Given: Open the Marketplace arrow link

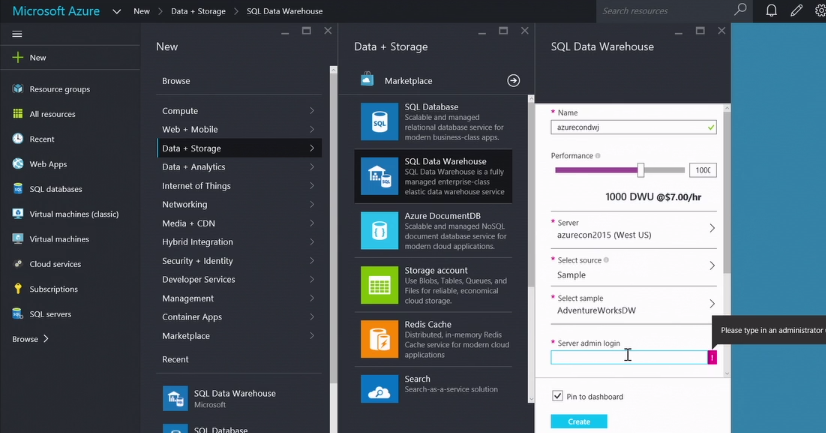Looking at the screenshot, I should pos(513,81).
